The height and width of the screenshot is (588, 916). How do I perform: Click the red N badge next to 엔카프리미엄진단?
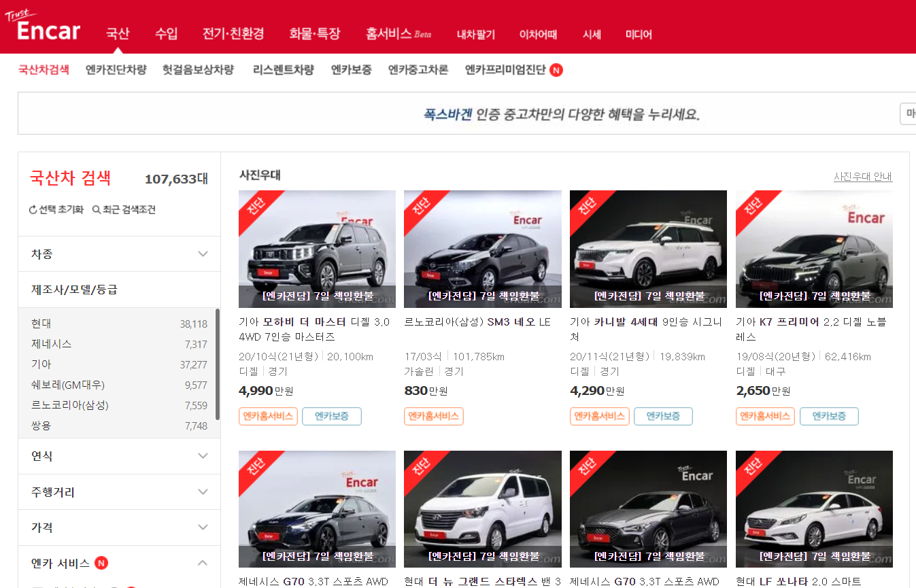[556, 70]
